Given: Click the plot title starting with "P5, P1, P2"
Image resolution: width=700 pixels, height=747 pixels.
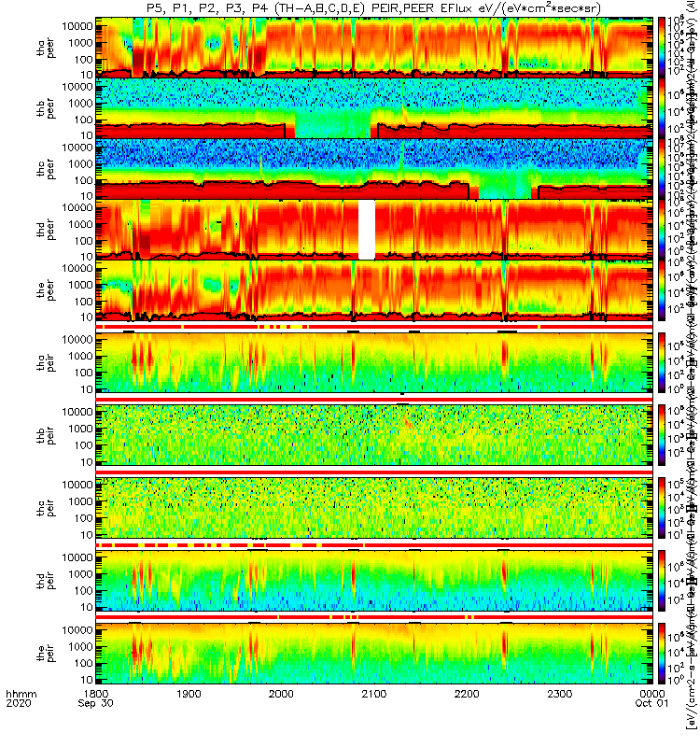Looking at the screenshot, I should click(x=373, y=8).
